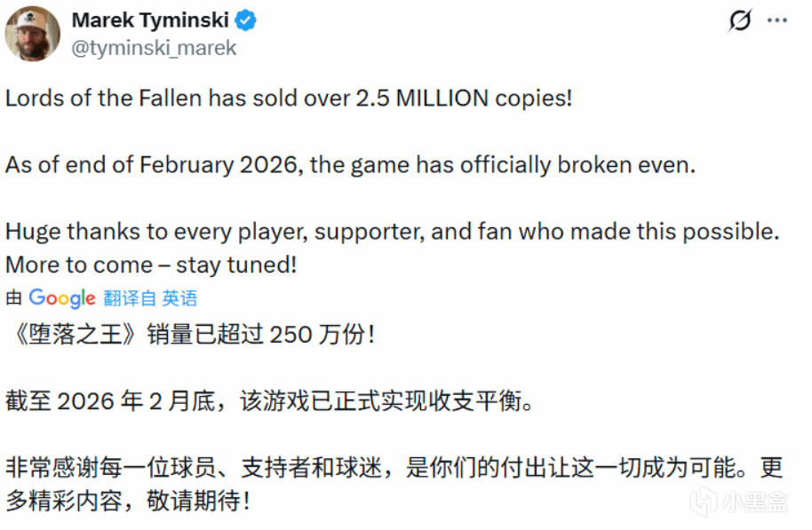Viewport: 812px width, 530px height.
Task: Click the 'Lords of the Fallen' game title text
Action: [105, 98]
